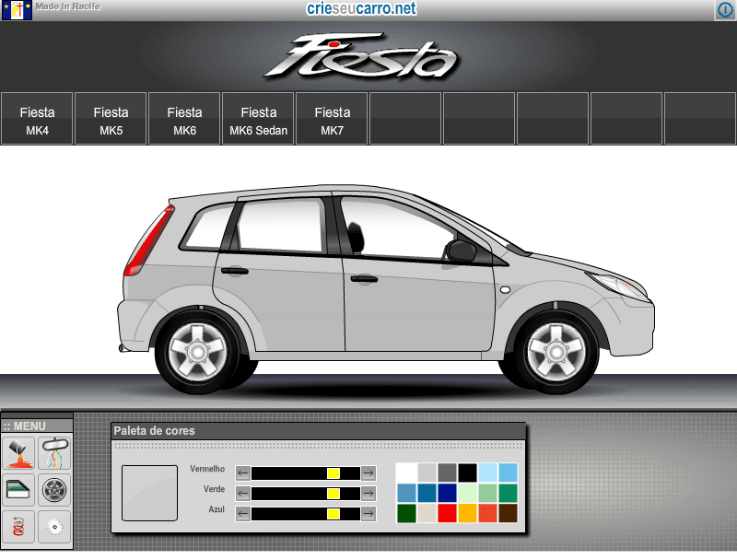The height and width of the screenshot is (560, 737).
Task: Click the Verde label
Action: coord(215,489)
